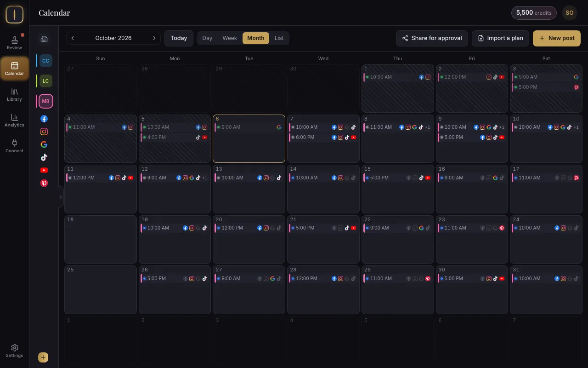Viewport: 588px width, 368px height.
Task: Click YouTube icon on October 15 post
Action: pos(428,178)
